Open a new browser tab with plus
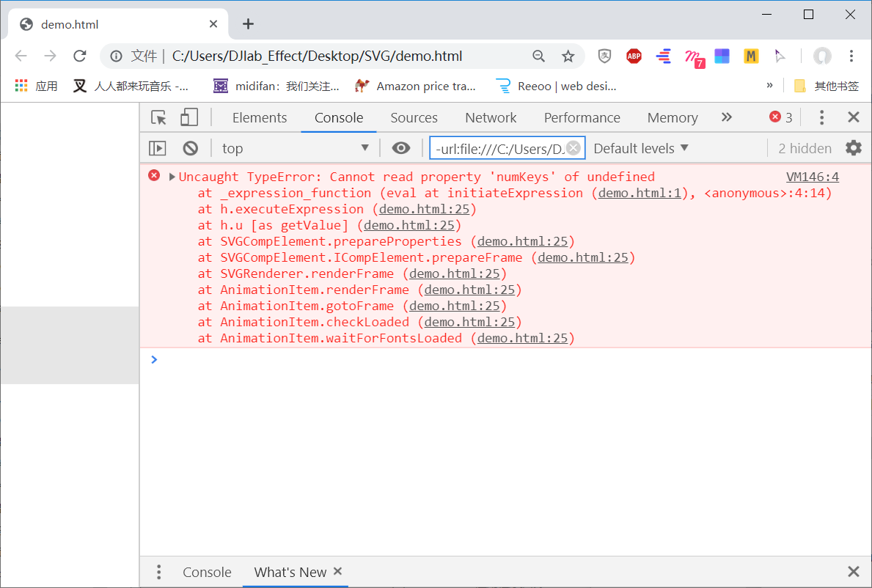Viewport: 872px width, 588px height. pos(248,24)
